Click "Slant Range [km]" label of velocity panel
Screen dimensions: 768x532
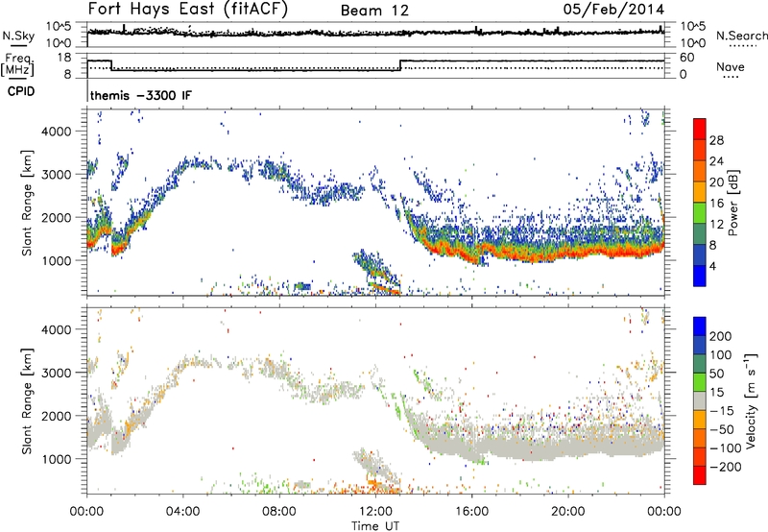pyautogui.click(x=27, y=401)
